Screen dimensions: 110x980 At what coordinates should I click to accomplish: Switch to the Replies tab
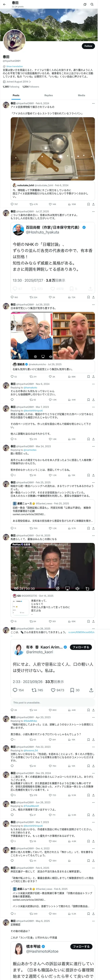click(49, 96)
